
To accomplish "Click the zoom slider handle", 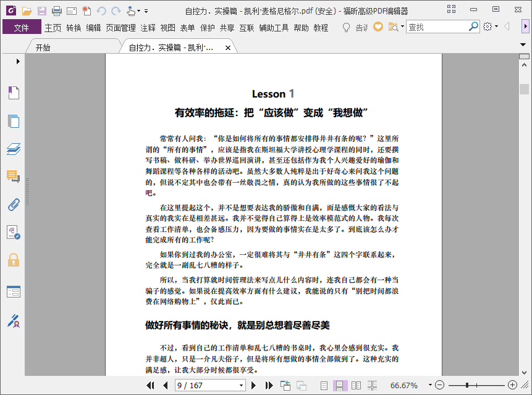I will click(x=467, y=385).
